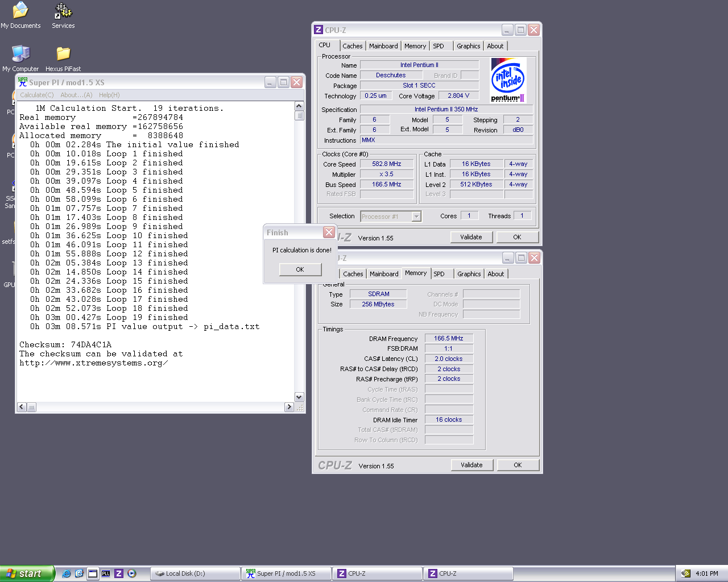Expand the Processor #1 selection dropdown
Image resolution: width=728 pixels, height=582 pixels.
(x=416, y=216)
